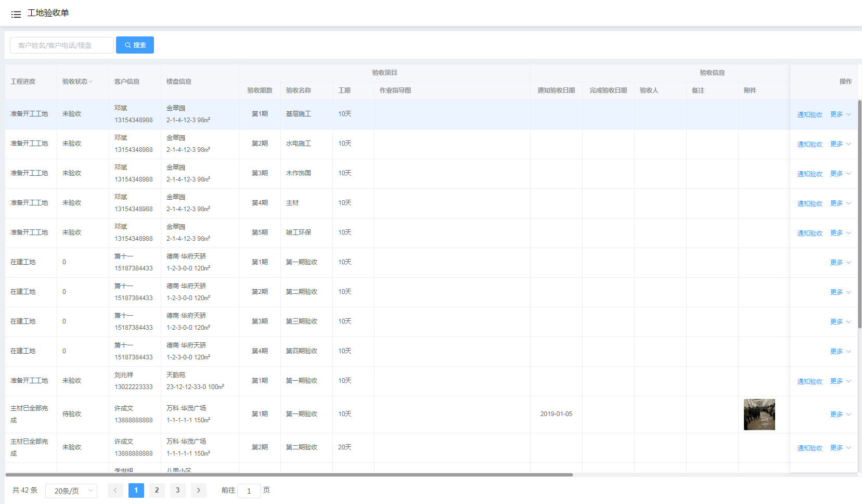Click 通知验收 for the 基层施工 row
862x504 pixels.
pos(809,114)
